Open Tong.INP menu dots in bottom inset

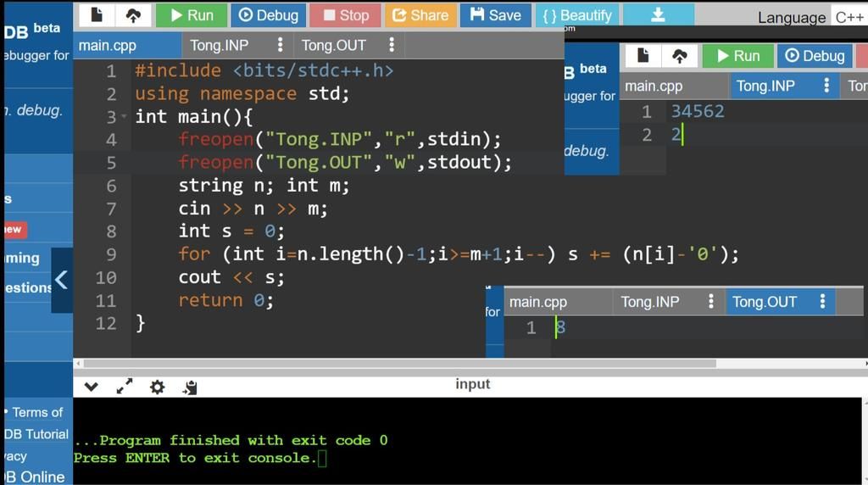point(711,301)
